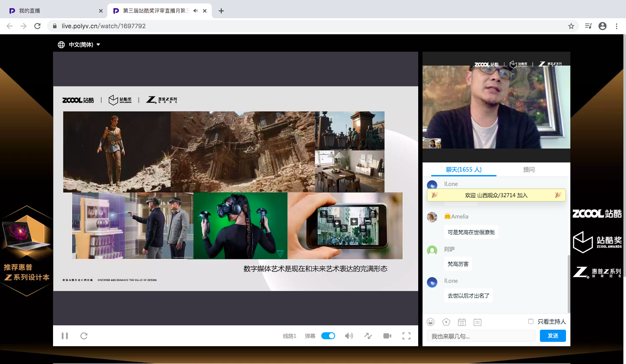Switch to the 提问 questions tab

pos(529,169)
